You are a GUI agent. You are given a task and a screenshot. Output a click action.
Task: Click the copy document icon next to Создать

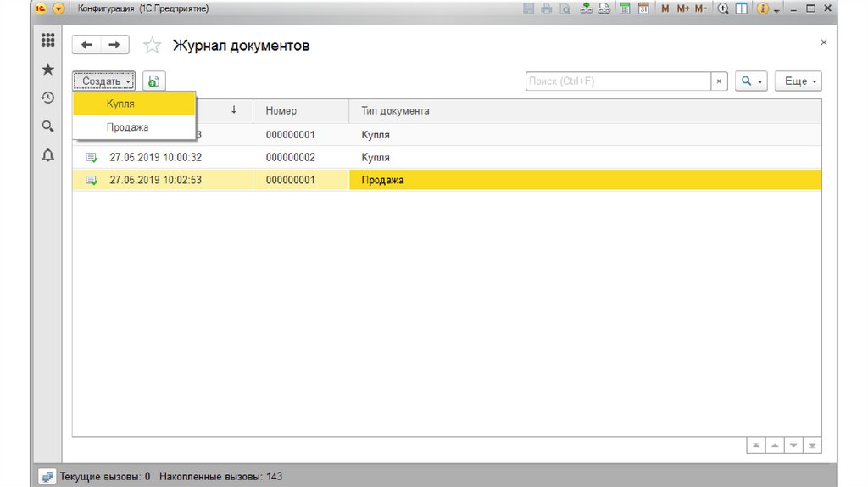pos(154,81)
